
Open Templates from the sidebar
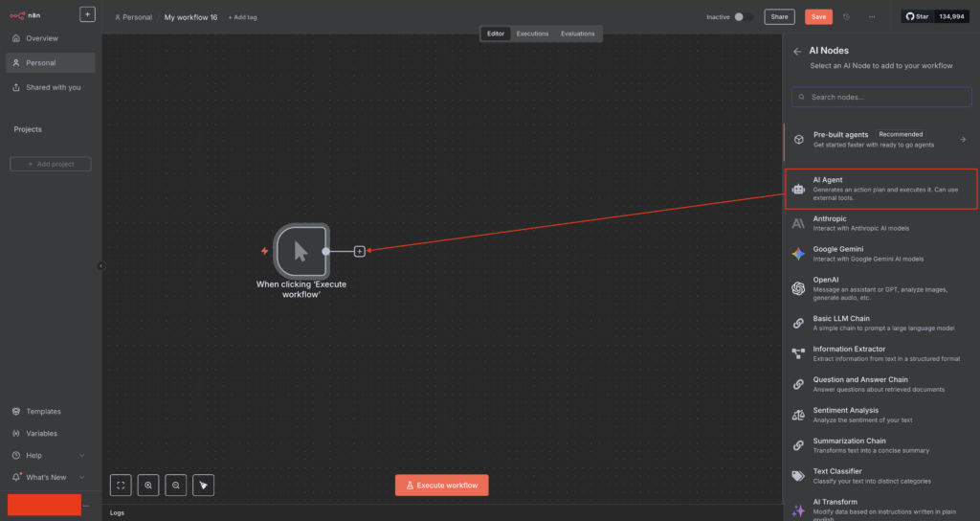coord(43,411)
